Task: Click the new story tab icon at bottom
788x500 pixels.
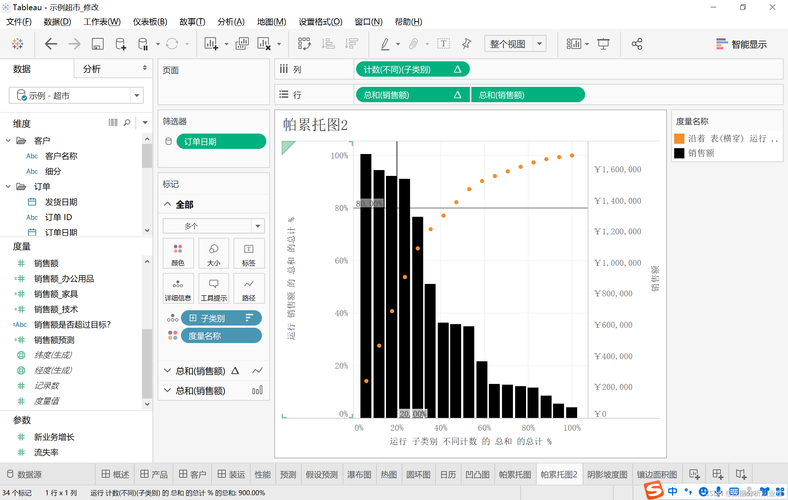Action: 741,474
